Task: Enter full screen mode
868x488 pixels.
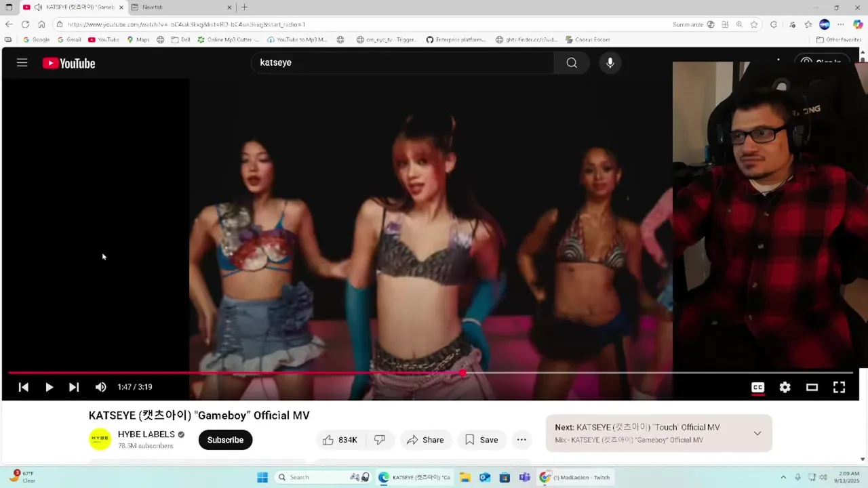Action: 839,387
